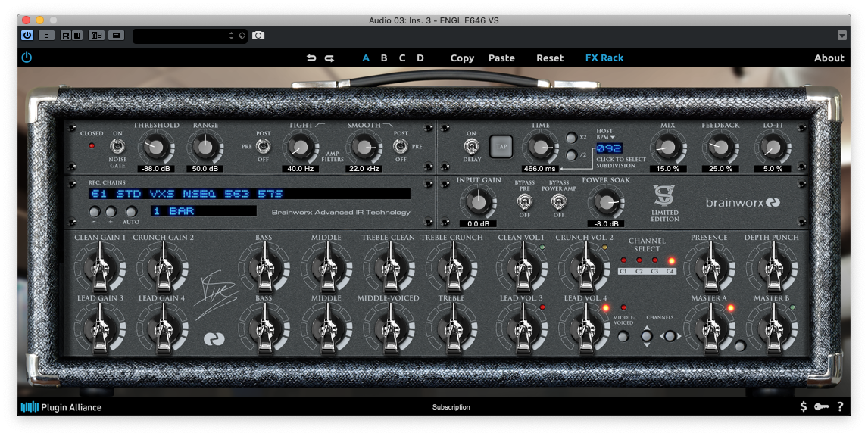Click the undo arrow icon
This screenshot has height=436, width=868.
[311, 58]
